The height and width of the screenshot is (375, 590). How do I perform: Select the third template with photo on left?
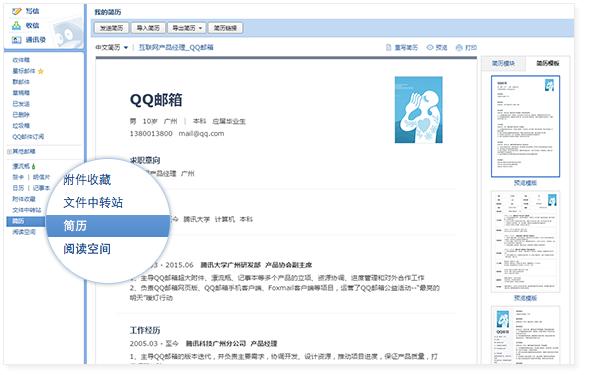coord(525,335)
